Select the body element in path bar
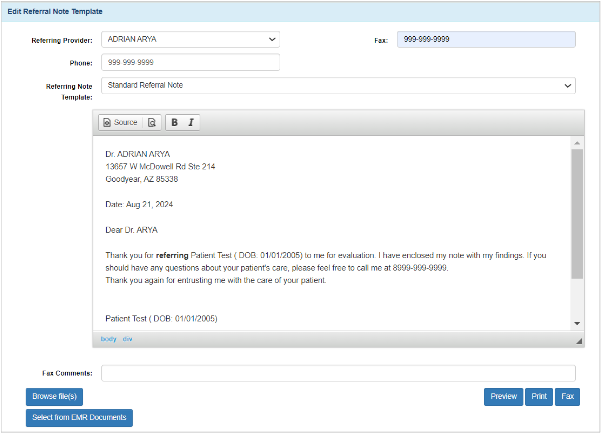The width and height of the screenshot is (602, 434). tap(109, 339)
